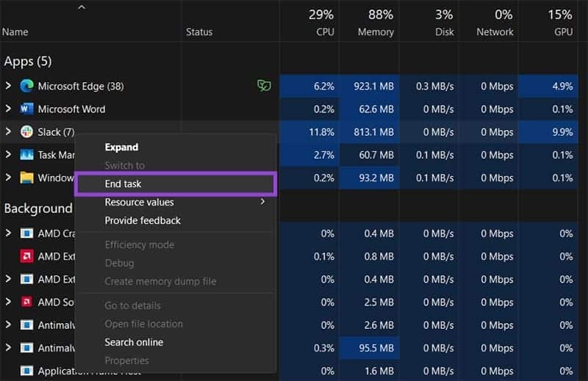Expand the Microsoft Edge (38) group

click(8, 86)
